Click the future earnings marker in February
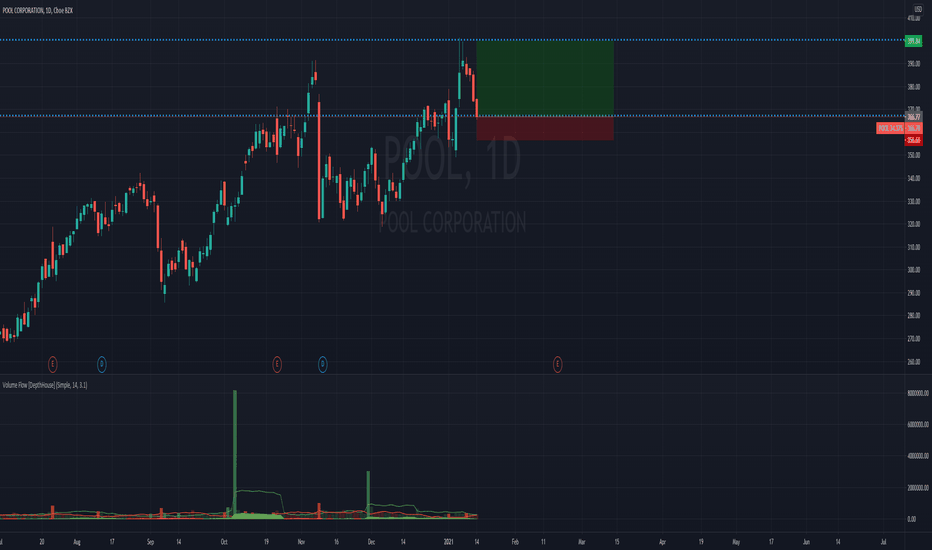The width and height of the screenshot is (932, 550). 558,364
